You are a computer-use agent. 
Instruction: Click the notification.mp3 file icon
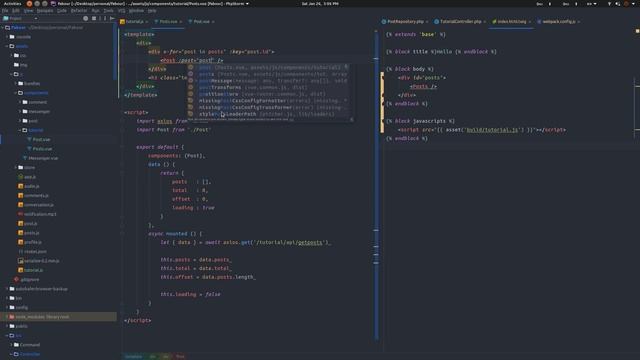coord(20,214)
